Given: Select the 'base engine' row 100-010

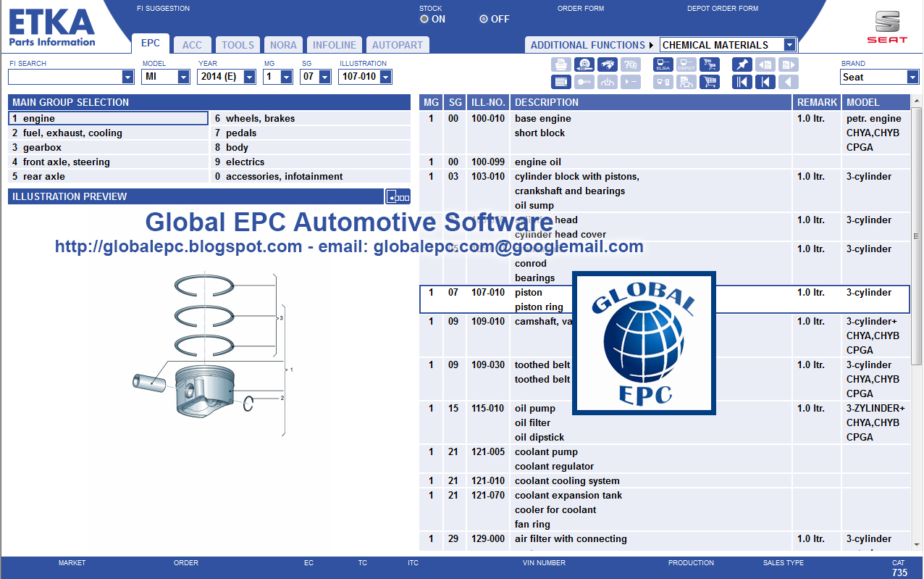Looking at the screenshot, I should (665, 133).
